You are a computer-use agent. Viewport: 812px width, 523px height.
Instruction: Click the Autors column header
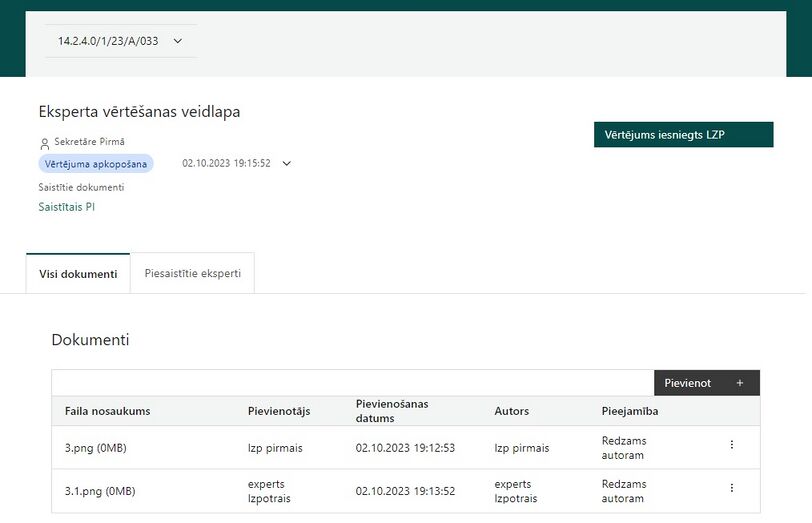512,411
